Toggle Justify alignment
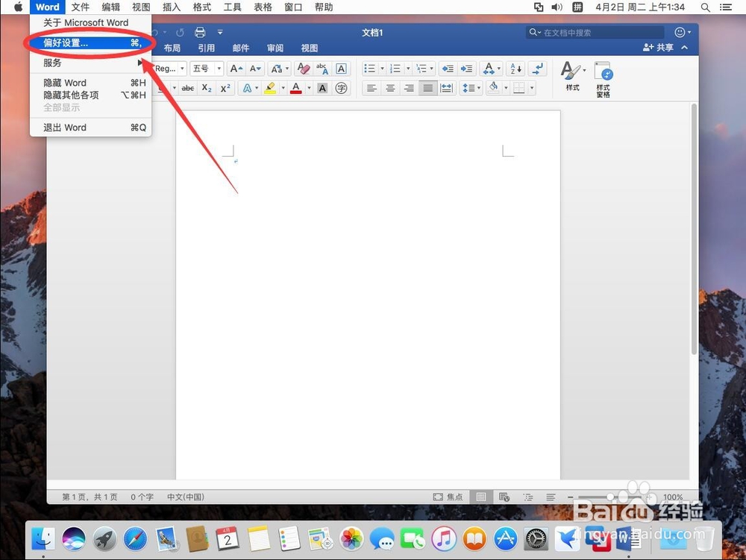 coord(427,88)
